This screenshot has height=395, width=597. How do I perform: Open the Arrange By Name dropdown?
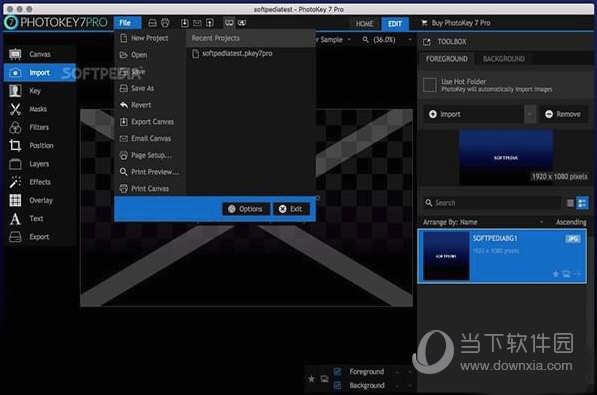483,222
